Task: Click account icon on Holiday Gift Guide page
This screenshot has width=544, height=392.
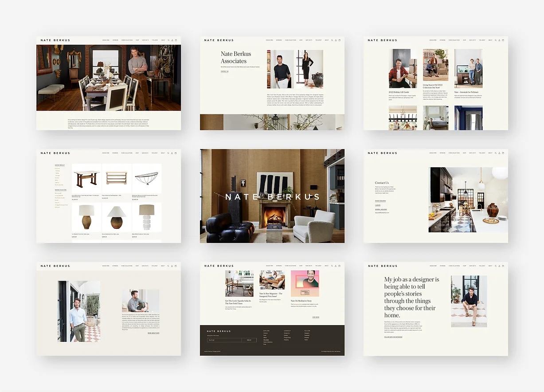Action: (x=499, y=40)
